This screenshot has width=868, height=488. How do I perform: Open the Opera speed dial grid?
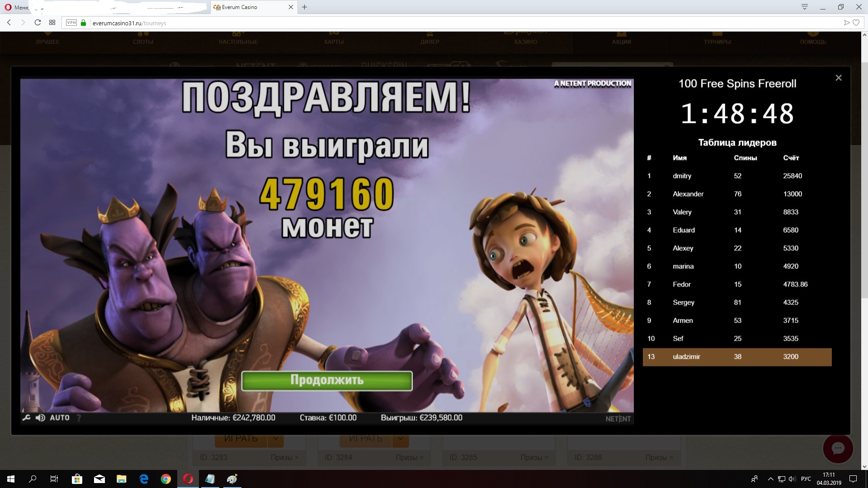click(52, 23)
